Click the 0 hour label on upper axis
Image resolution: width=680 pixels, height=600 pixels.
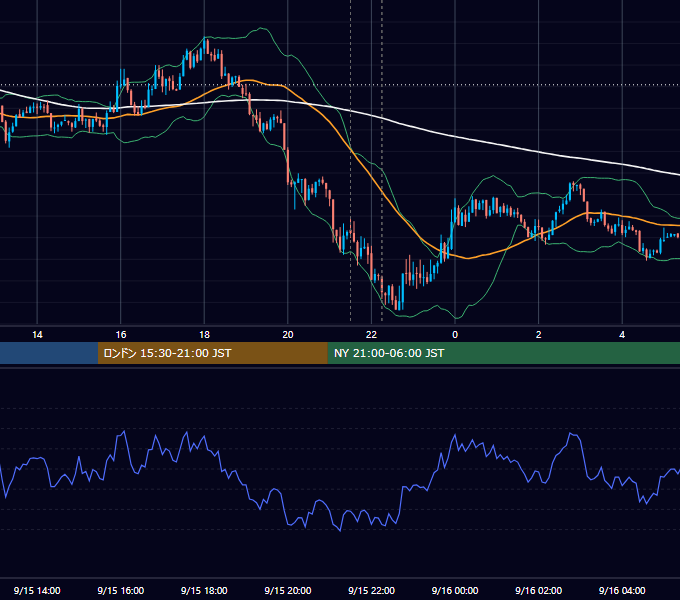pyautogui.click(x=455, y=335)
